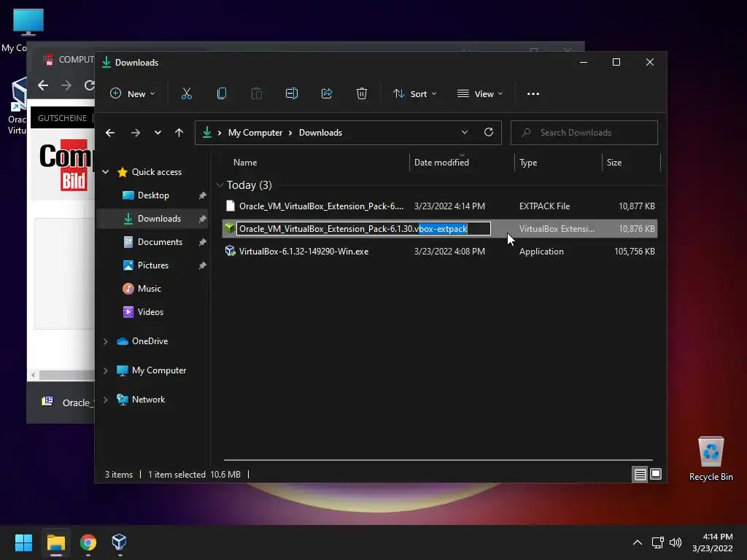The height and width of the screenshot is (560, 747).
Task: Switch to details view layout icon
Action: pos(640,474)
